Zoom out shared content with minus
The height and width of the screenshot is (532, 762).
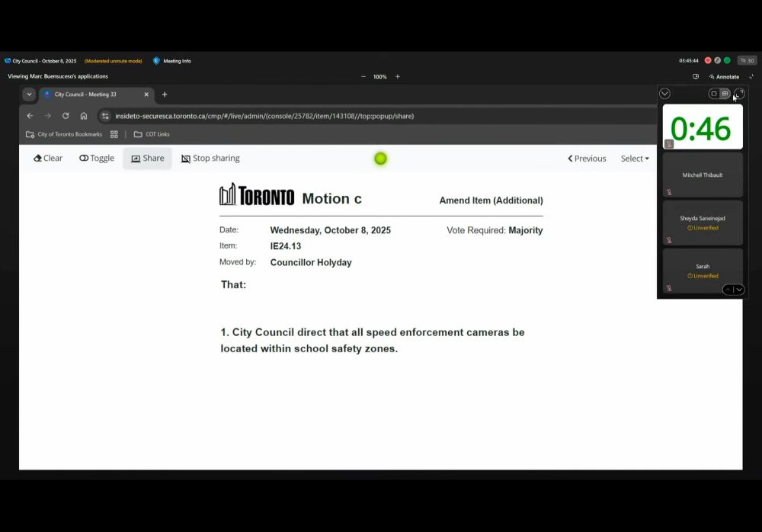tap(363, 76)
